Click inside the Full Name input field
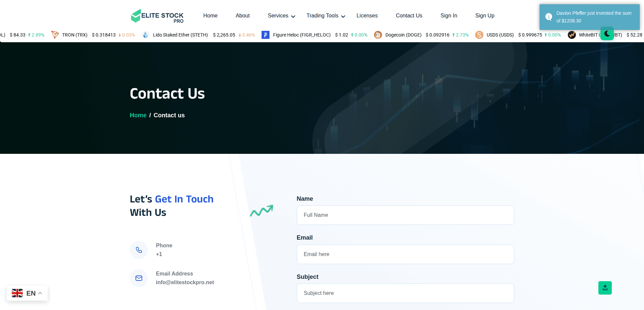The image size is (644, 310). click(x=405, y=215)
